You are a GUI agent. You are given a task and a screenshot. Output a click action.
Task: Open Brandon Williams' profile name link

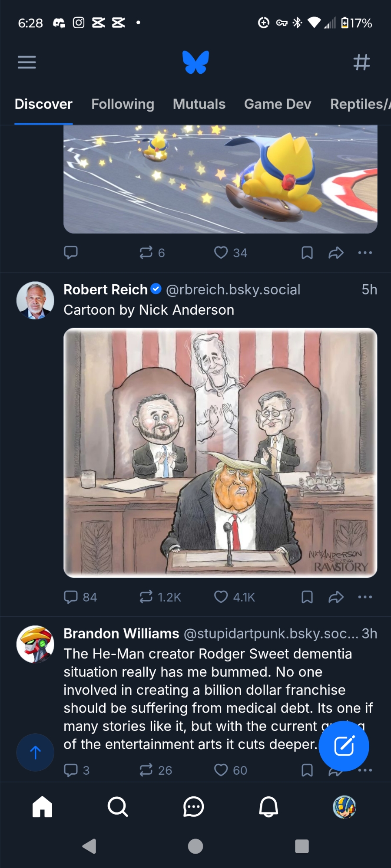[x=121, y=634]
